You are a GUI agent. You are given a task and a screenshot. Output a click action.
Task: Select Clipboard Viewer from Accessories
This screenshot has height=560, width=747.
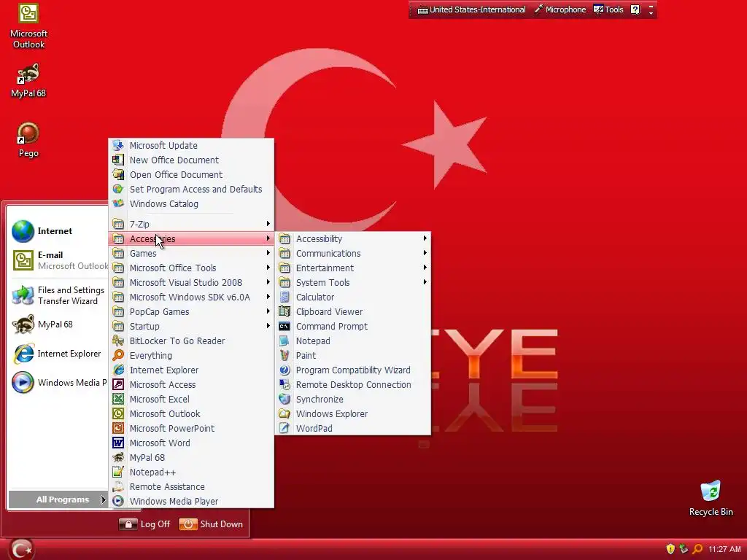point(353,312)
